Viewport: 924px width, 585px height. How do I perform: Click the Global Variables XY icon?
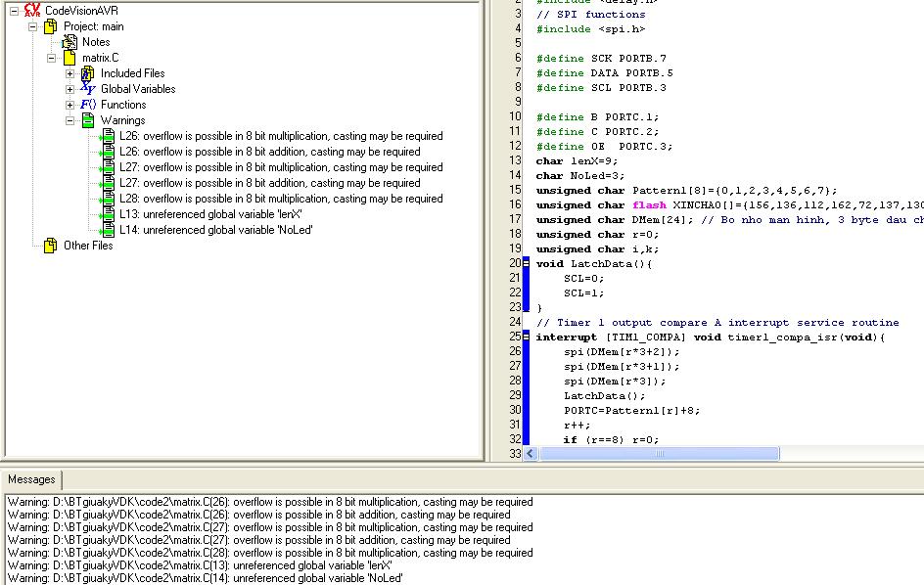(x=88, y=89)
